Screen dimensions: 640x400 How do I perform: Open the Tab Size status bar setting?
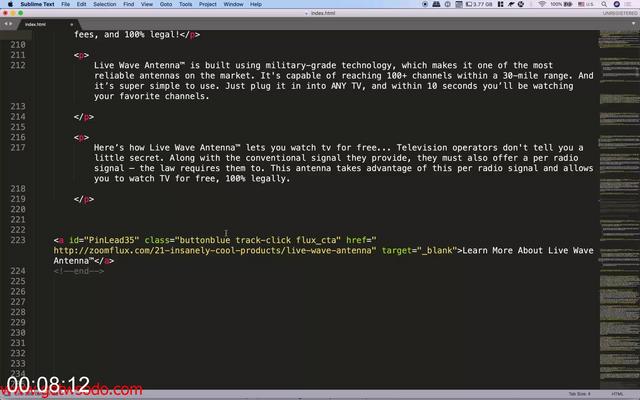580,394
